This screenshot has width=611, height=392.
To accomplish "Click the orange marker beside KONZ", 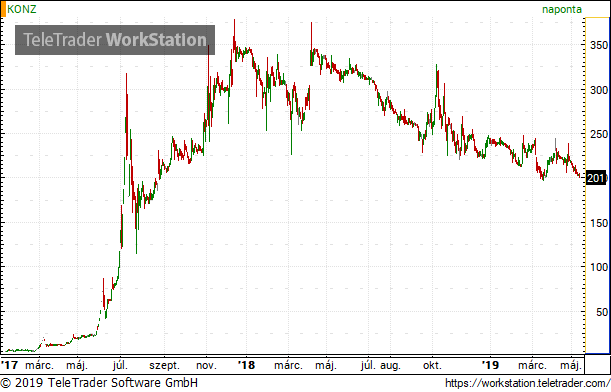I will pos(3,9).
